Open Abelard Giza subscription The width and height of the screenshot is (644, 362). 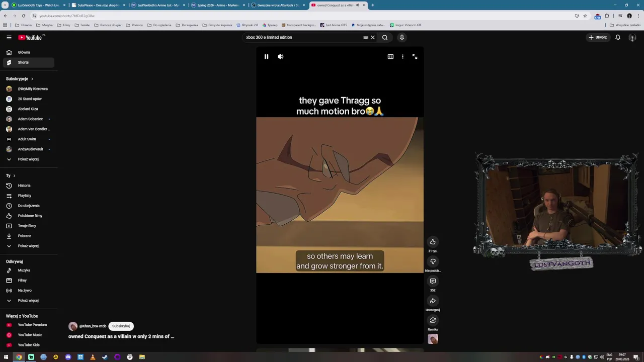click(x=28, y=109)
